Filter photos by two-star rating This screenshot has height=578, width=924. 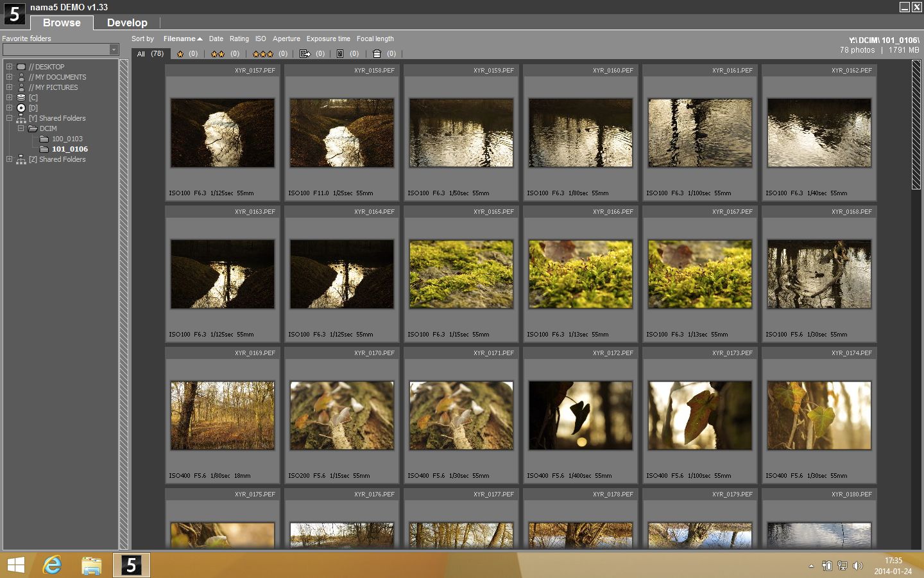225,54
